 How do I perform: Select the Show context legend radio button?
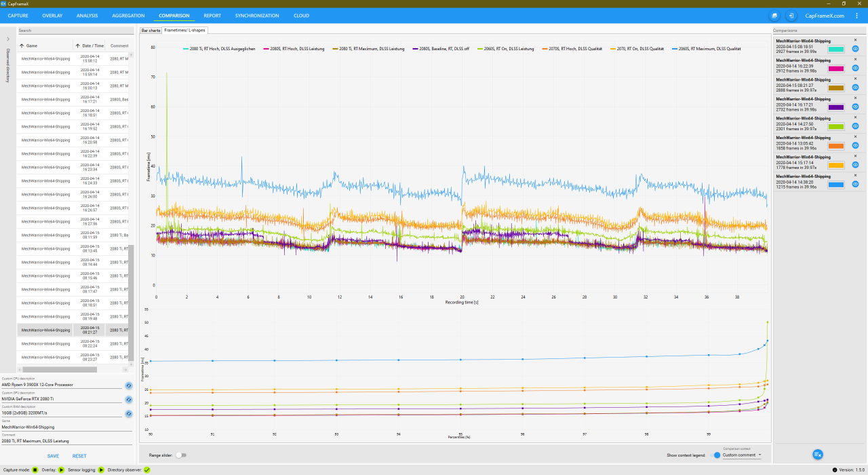tap(717, 455)
